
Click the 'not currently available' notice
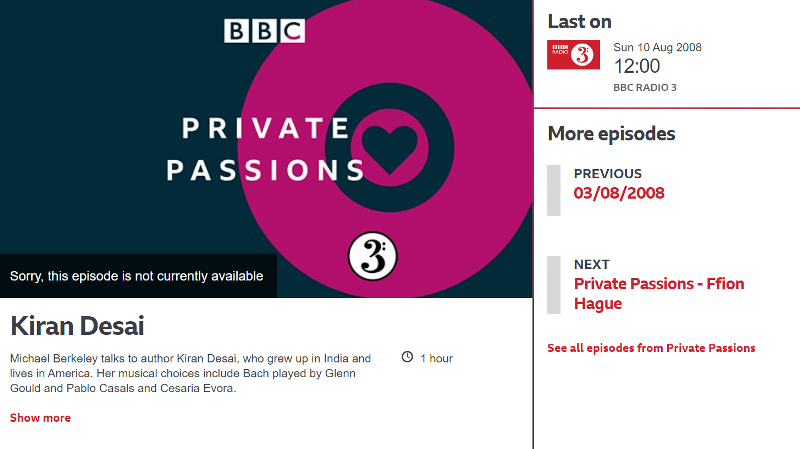click(x=137, y=276)
